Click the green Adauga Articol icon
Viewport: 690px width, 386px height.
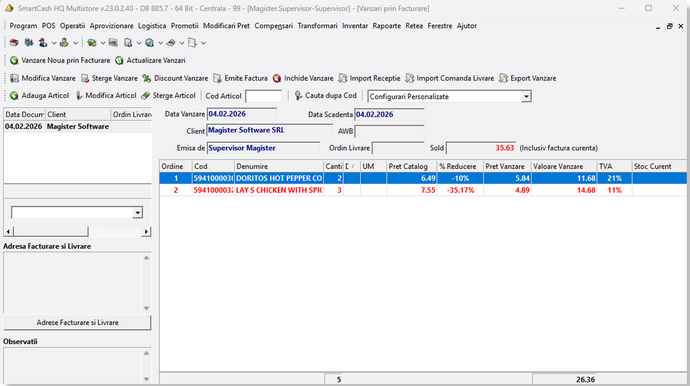click(x=14, y=96)
